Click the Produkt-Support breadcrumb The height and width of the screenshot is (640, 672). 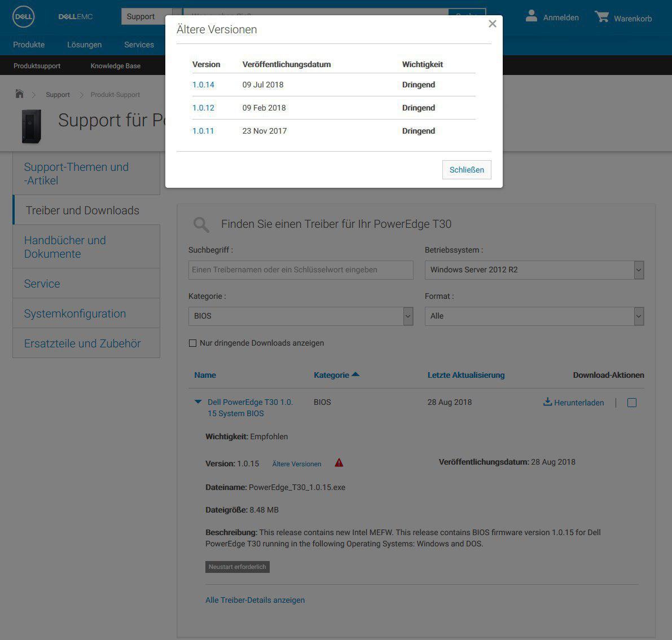[115, 95]
